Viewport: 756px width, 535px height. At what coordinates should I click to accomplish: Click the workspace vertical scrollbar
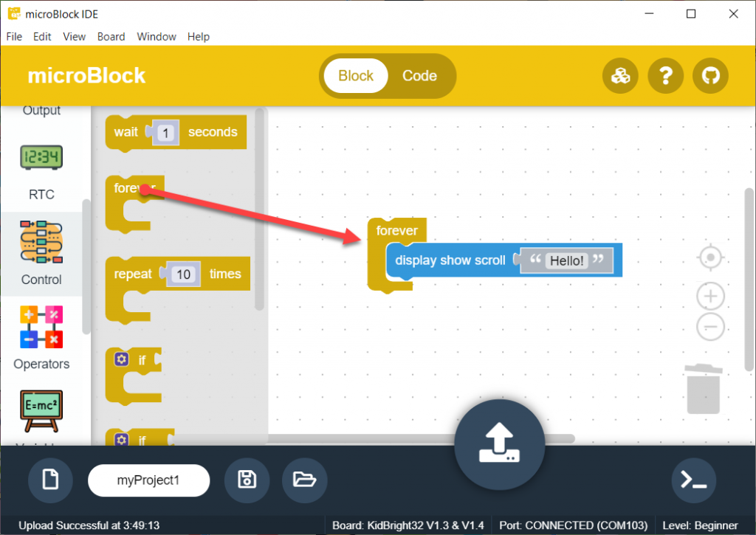(x=749, y=280)
